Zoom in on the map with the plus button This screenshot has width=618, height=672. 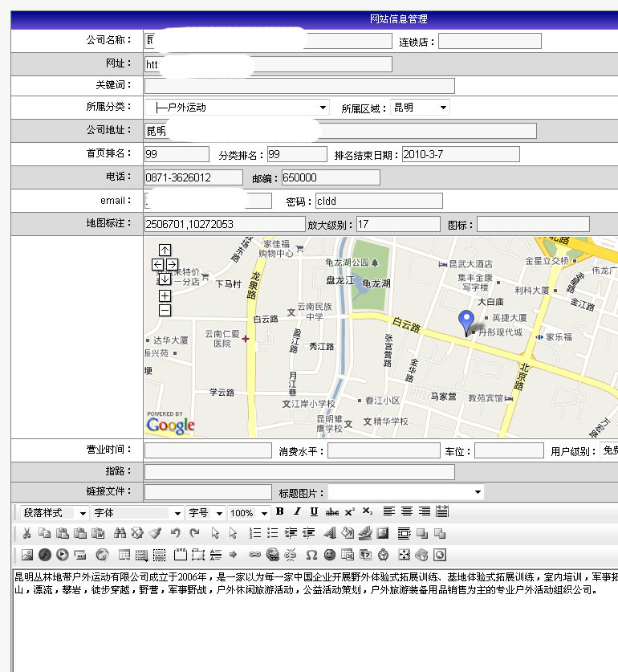[x=165, y=295]
